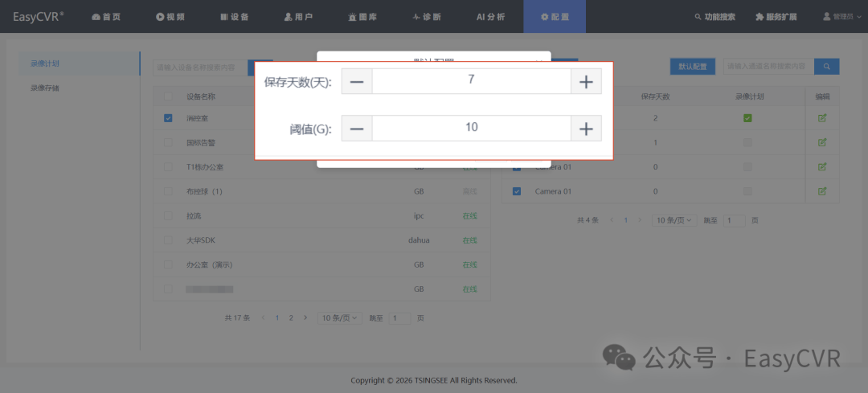
Task: Check the 拉流 device checkbox
Action: [168, 215]
